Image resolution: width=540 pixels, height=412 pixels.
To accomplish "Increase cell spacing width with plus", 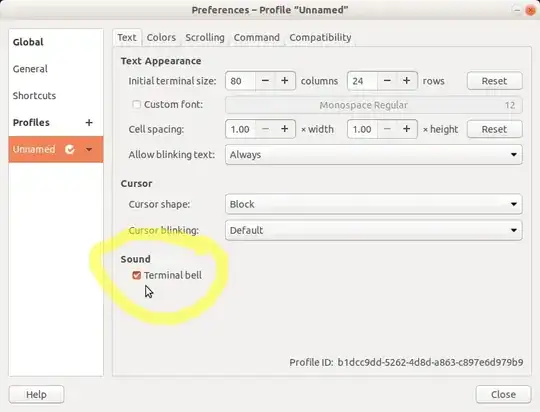I will [x=284, y=129].
